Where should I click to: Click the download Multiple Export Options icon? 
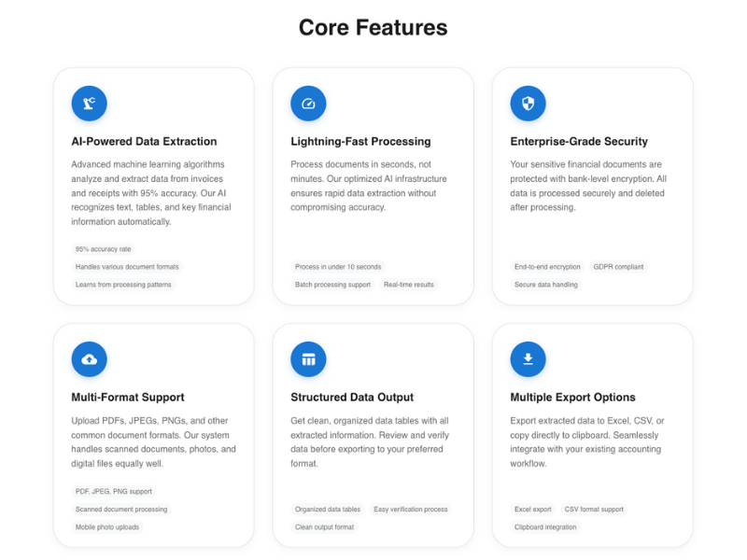(528, 359)
